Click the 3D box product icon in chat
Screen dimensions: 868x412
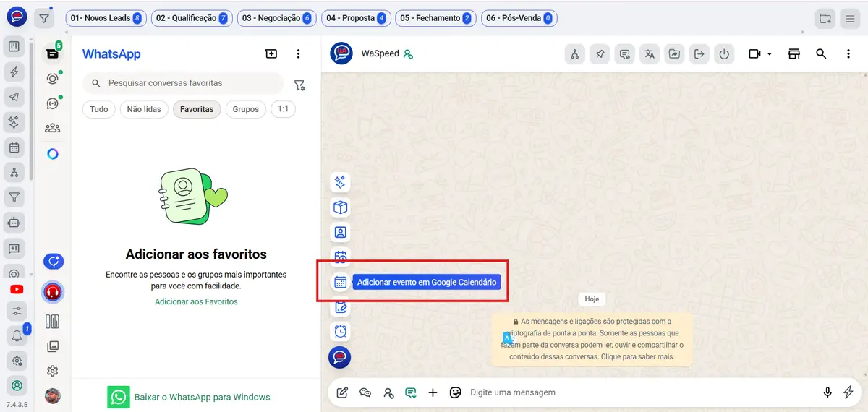[x=340, y=207]
